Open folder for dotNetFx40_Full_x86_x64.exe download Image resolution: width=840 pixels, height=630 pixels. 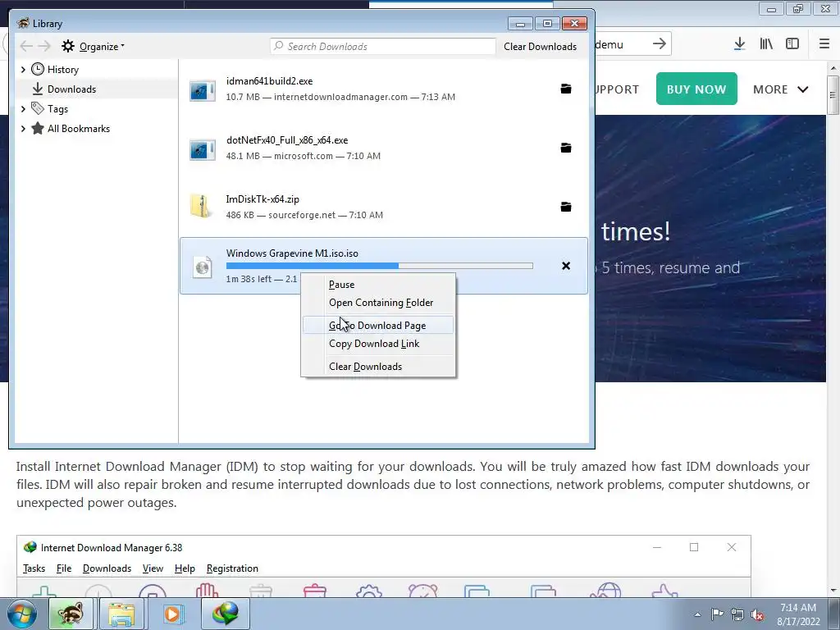pos(566,148)
